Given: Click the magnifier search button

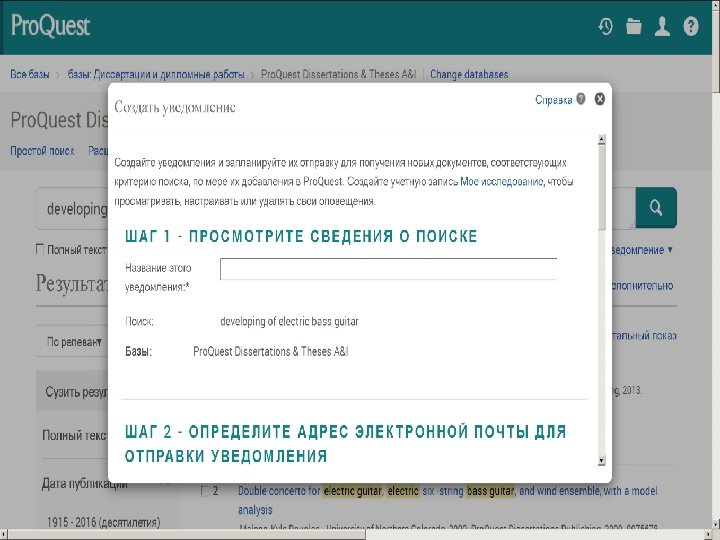Looking at the screenshot, I should point(656,208).
